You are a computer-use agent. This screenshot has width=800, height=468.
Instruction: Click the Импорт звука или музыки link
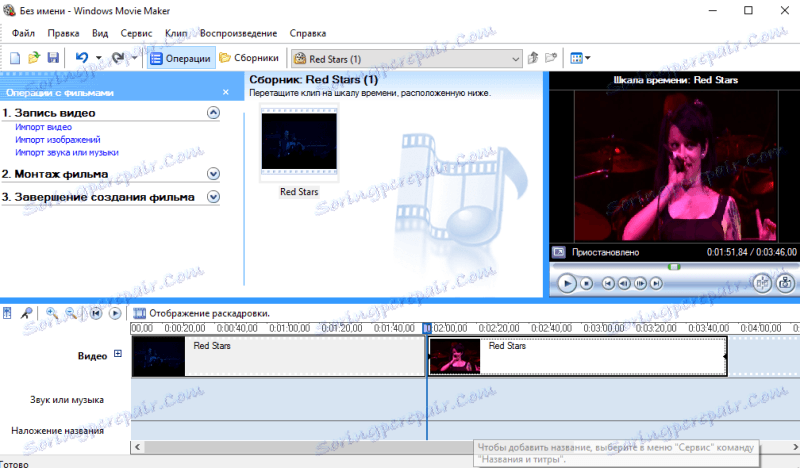(x=67, y=153)
